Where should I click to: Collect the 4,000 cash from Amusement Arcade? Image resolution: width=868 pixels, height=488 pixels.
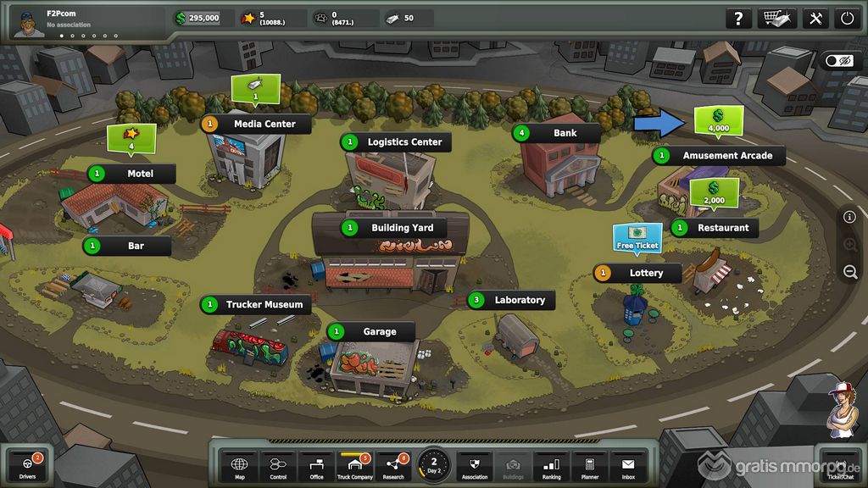(717, 121)
